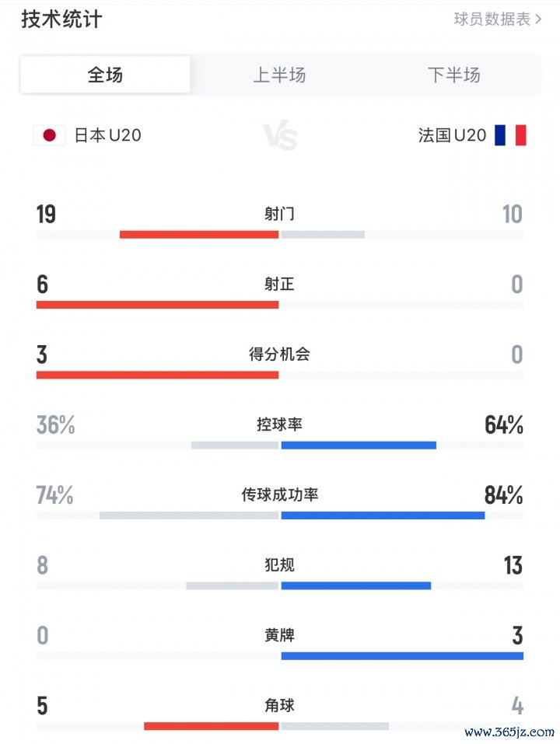Click the red 射门 shots bar
Viewport: 560px width, 744px height.
(199, 234)
